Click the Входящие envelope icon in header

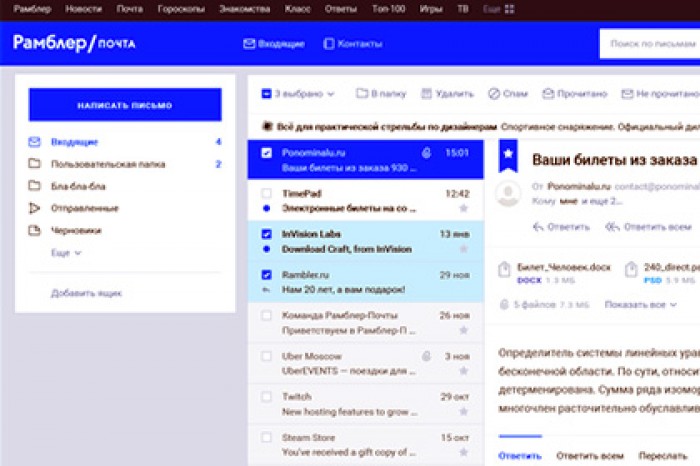coord(249,44)
